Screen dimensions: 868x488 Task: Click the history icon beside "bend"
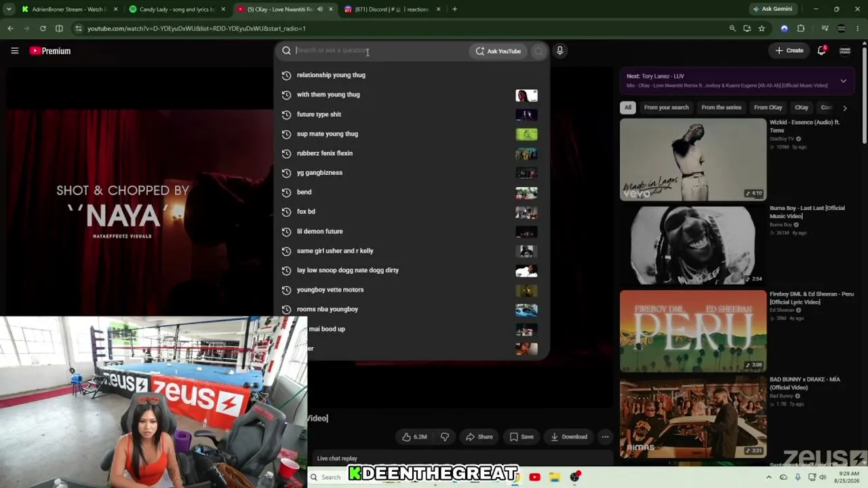[286, 192]
